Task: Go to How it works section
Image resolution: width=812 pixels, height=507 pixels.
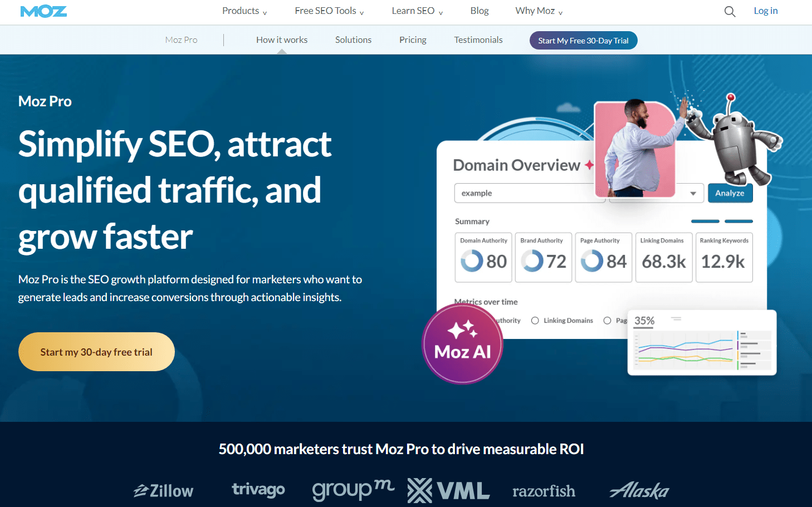Action: (282, 40)
